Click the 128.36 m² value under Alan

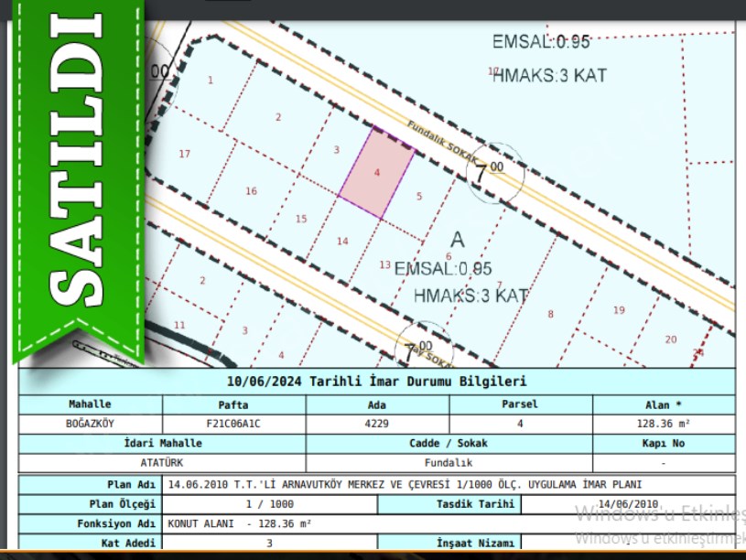(663, 424)
